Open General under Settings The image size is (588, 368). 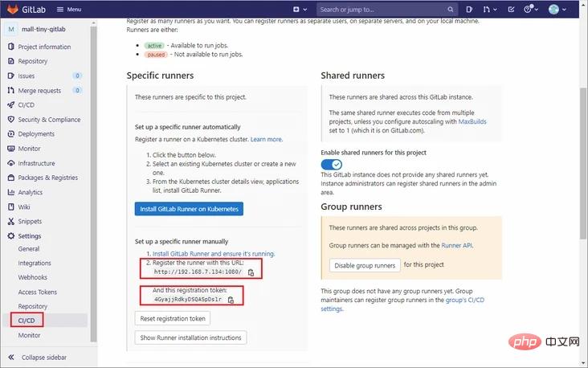tap(29, 249)
